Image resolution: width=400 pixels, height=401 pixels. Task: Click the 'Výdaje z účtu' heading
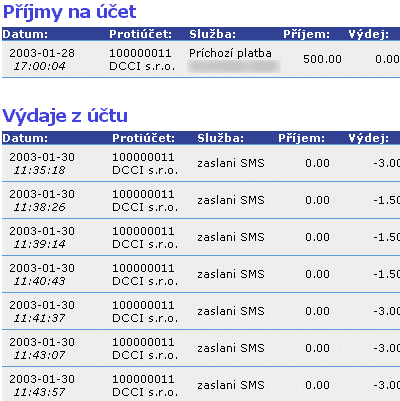coord(65,116)
